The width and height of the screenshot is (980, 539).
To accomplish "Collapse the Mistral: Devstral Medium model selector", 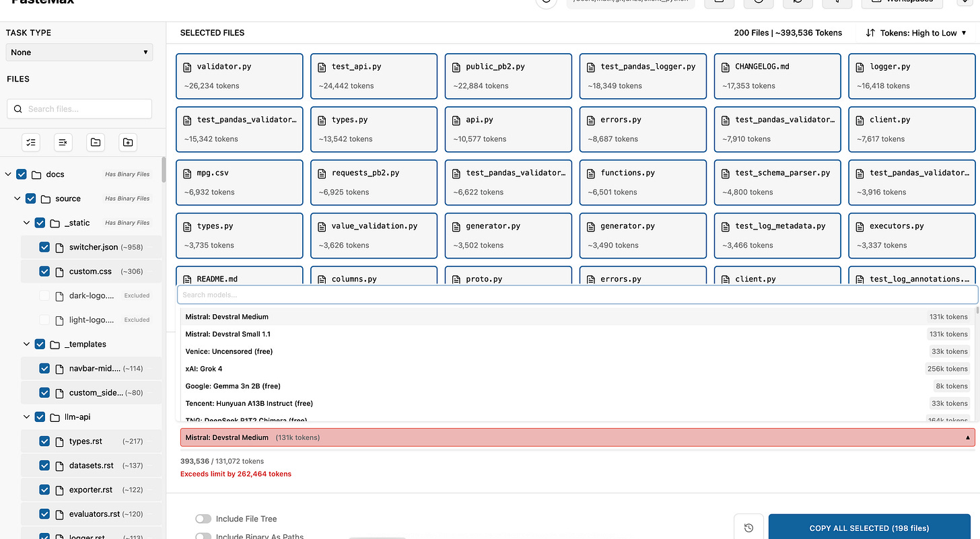I will pos(968,437).
